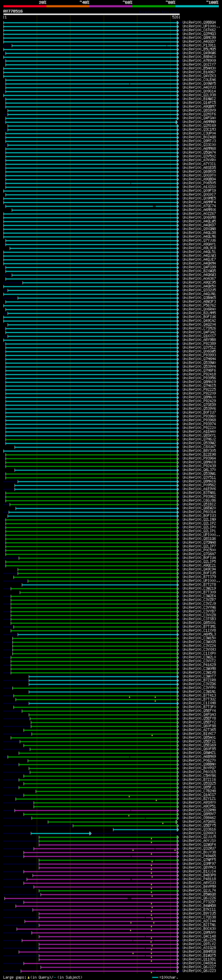The image size is (222, 980).
Task: Click the UniRef100_P60315 hit link
Action: click(199, 772)
